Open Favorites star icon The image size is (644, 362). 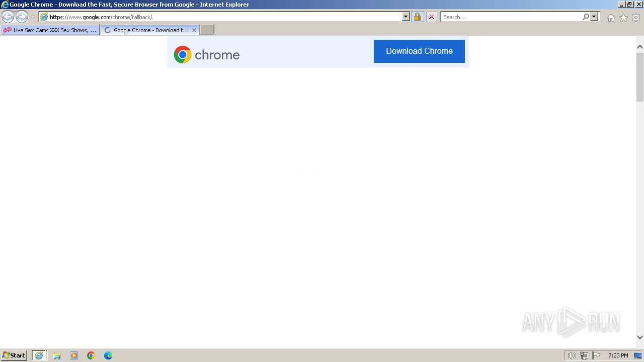point(623,18)
